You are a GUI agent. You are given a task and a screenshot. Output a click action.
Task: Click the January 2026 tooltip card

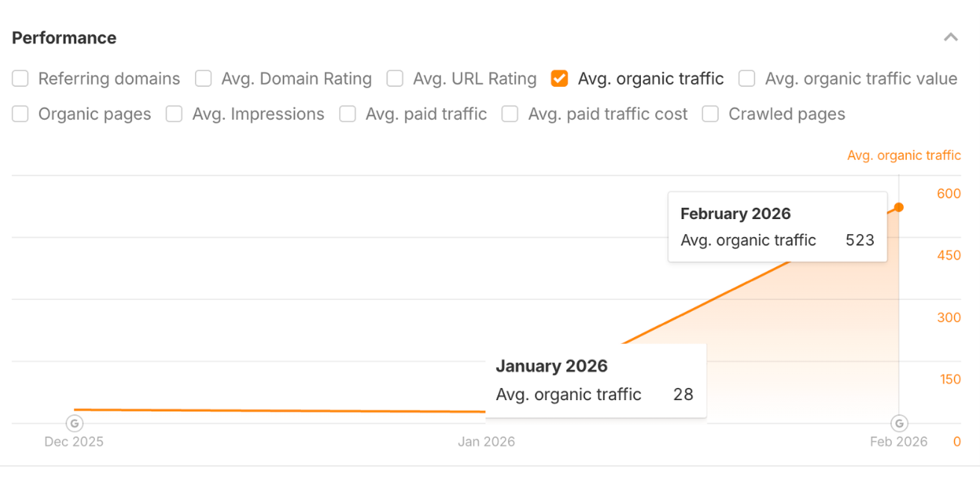click(595, 380)
